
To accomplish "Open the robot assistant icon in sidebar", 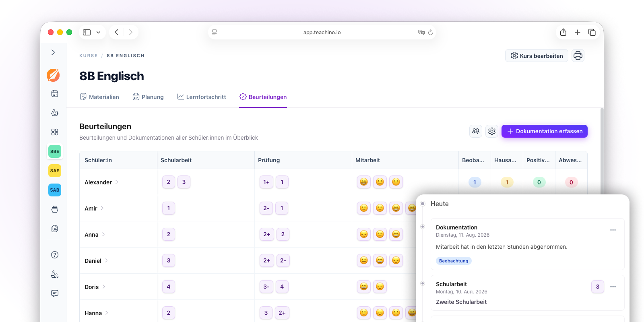I will point(55,113).
